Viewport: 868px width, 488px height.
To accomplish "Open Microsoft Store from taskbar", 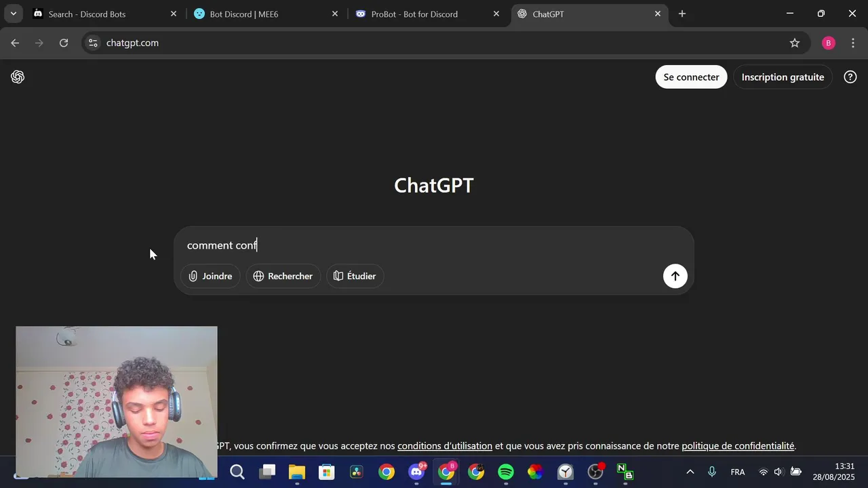I will coord(327,472).
